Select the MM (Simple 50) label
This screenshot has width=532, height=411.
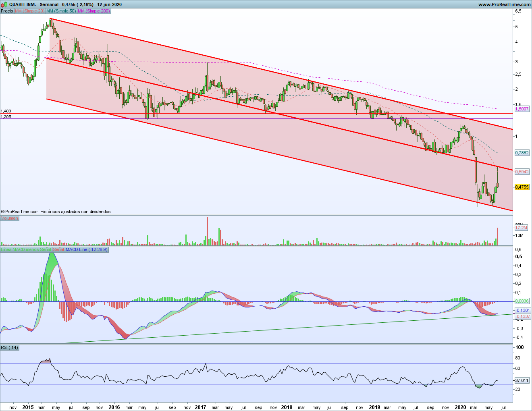(61, 11)
